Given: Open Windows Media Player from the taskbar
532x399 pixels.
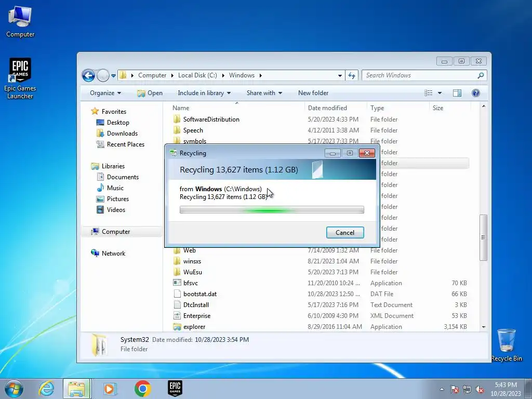Looking at the screenshot, I should pos(110,389).
